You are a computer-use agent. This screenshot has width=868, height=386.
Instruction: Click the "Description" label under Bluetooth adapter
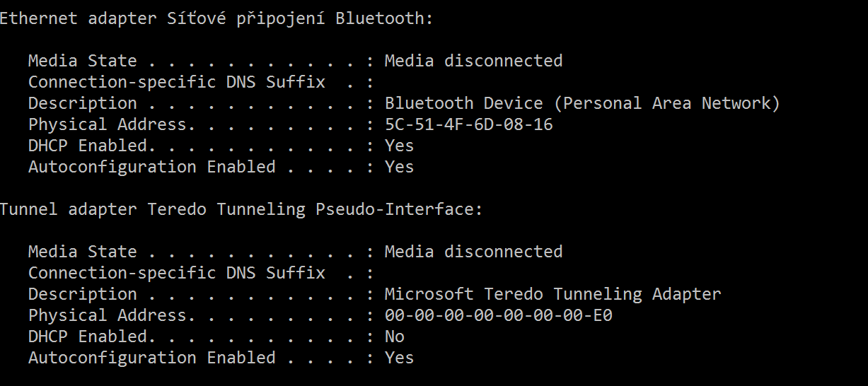pos(82,104)
